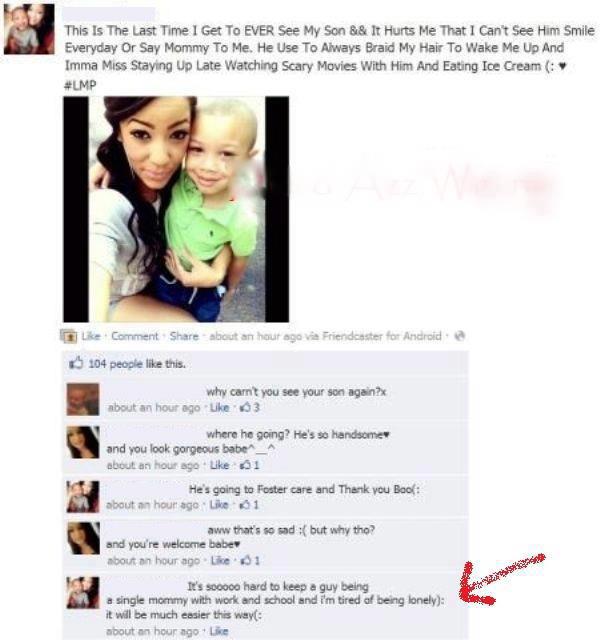Open the #LMP hashtag
Screen dimensions: 600x640
pos(80,85)
